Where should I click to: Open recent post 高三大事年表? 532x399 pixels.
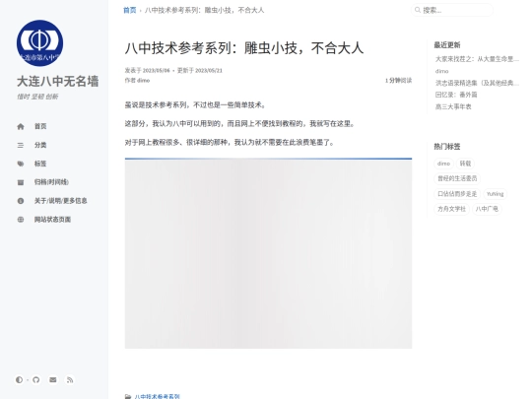tap(453, 106)
